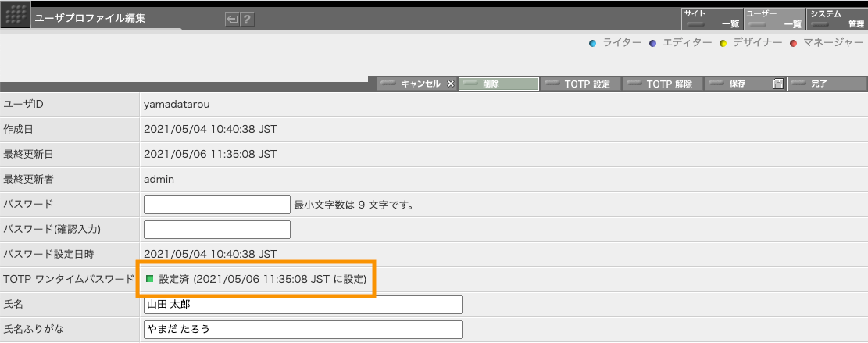The image size is (868, 343).
Task: Click the TOTP 解除 button
Action: point(663,84)
